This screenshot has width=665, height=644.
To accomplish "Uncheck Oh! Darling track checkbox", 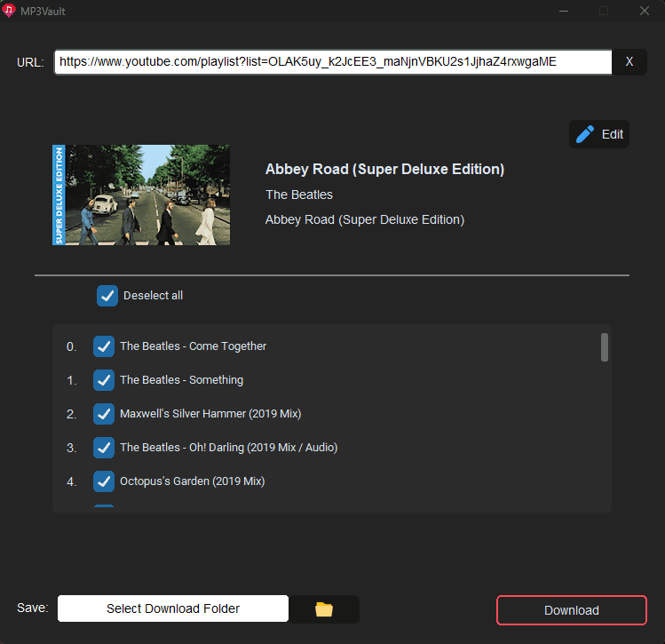I will 104,448.
